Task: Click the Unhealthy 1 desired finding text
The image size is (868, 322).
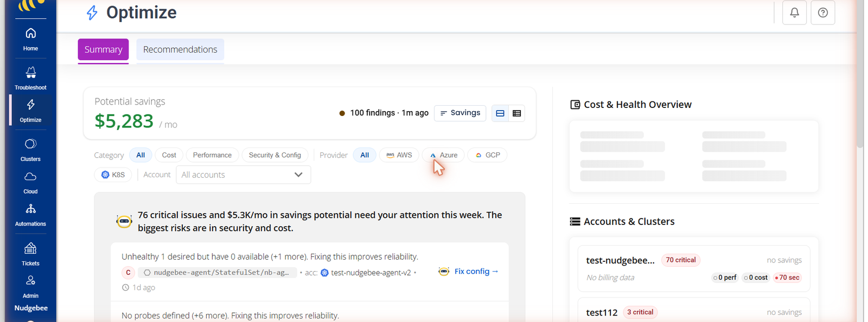Action: pos(270,256)
